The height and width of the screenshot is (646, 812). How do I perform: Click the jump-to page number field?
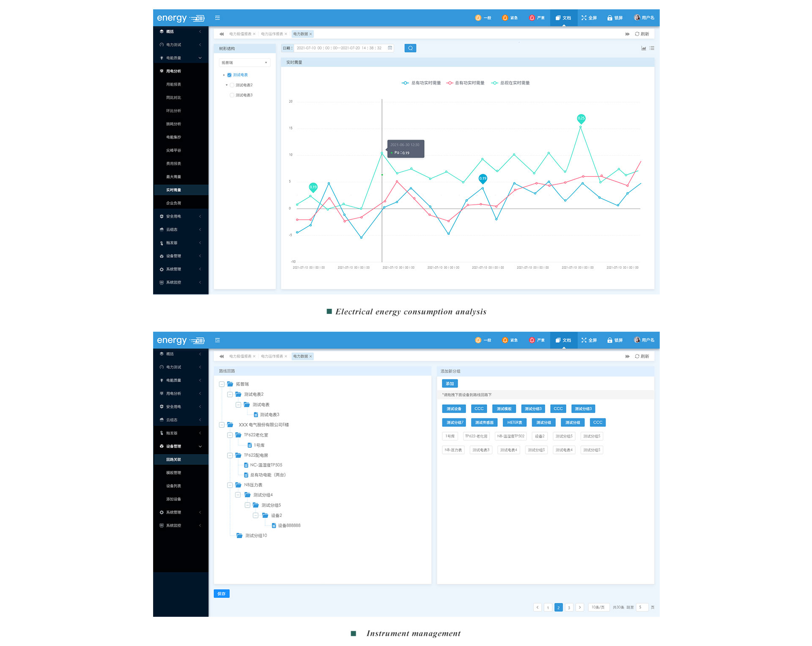tap(642, 607)
